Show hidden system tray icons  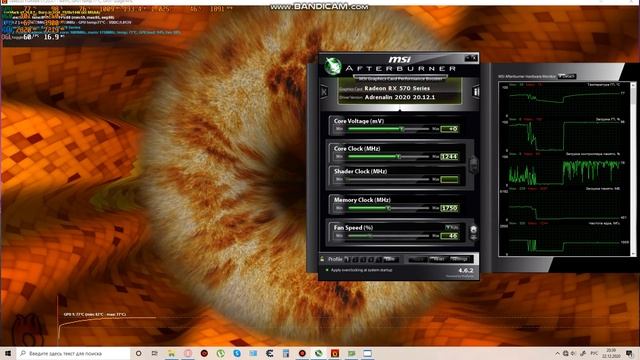pyautogui.click(x=557, y=353)
